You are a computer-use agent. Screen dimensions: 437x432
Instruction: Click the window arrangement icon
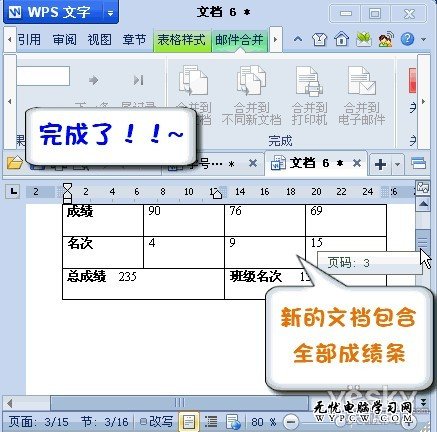[x=419, y=163]
